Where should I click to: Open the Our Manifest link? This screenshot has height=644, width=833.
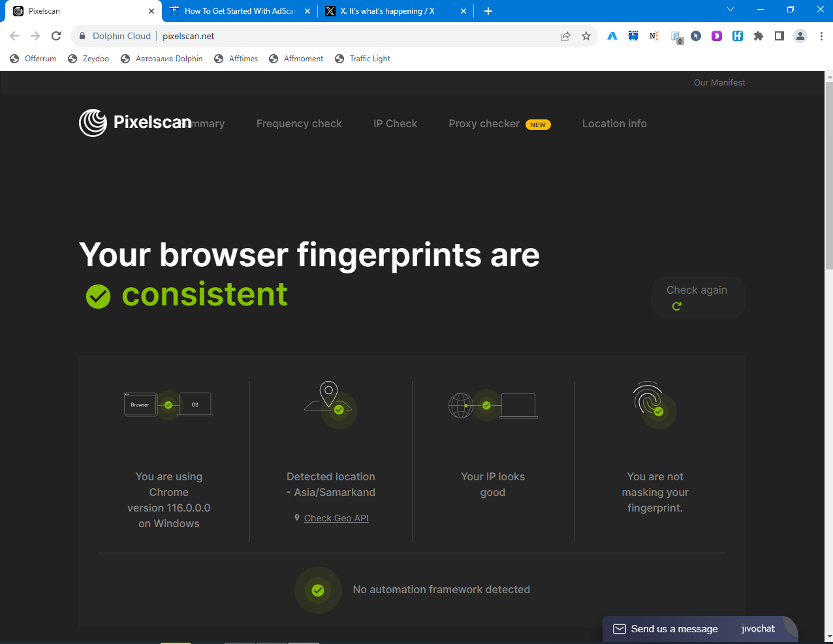point(719,83)
